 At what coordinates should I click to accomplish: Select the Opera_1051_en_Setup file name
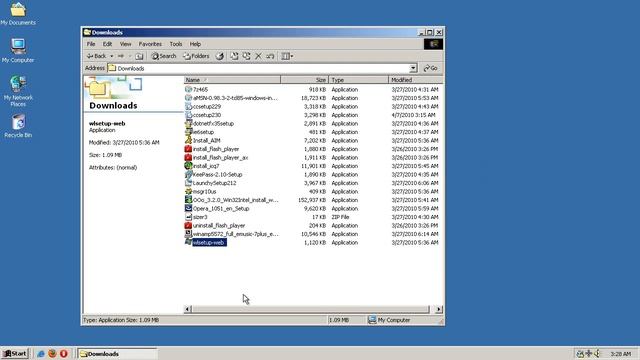(221, 208)
